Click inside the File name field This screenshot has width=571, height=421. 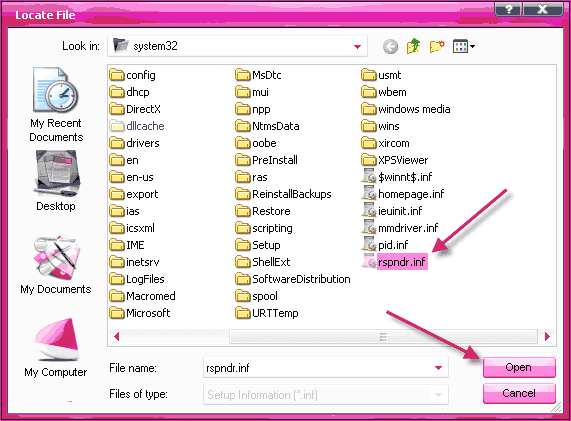pyautogui.click(x=318, y=368)
